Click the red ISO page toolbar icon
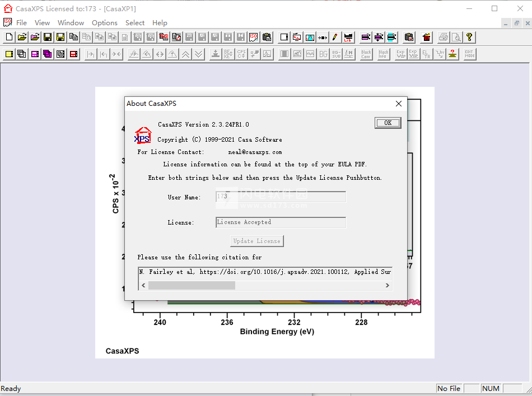The width and height of the screenshot is (532, 396). (x=254, y=37)
